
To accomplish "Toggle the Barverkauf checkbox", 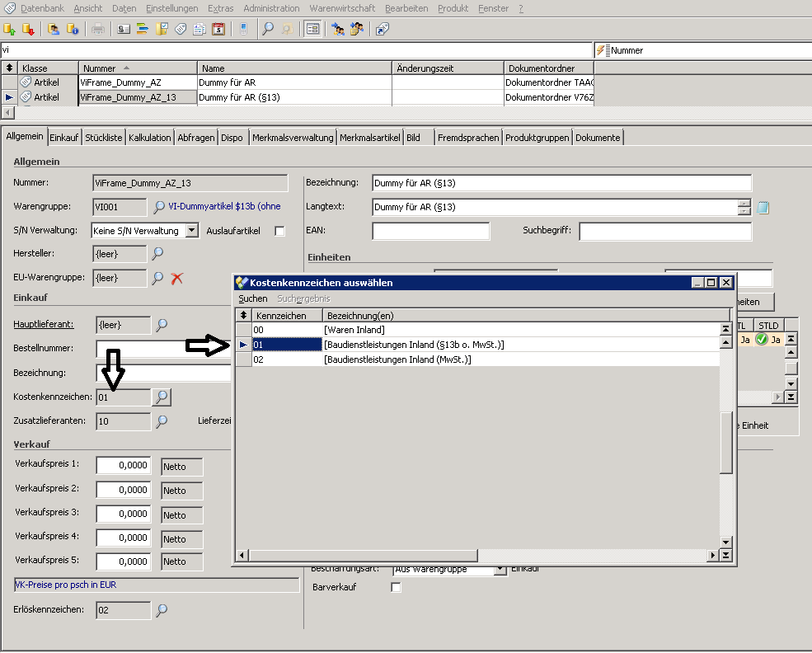I will coord(397,587).
